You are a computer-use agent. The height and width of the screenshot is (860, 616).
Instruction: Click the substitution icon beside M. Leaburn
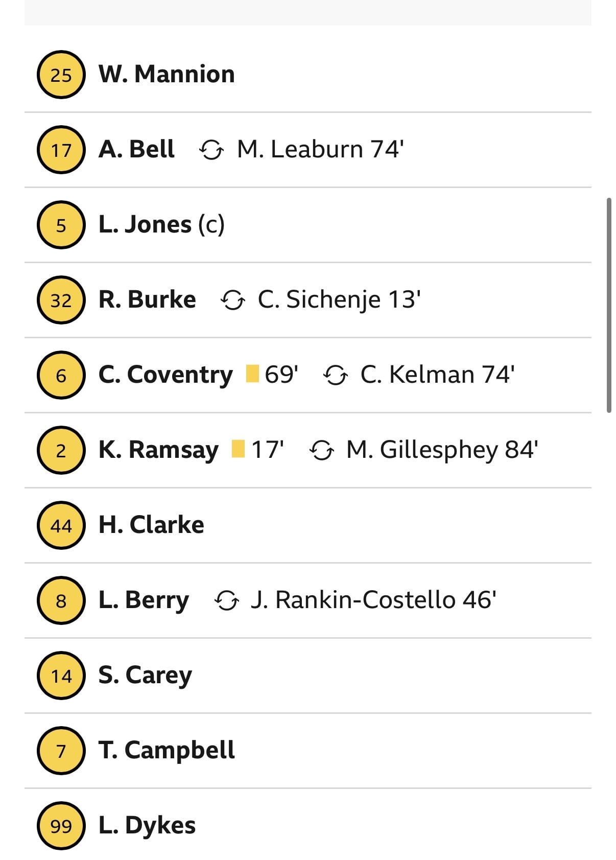tap(211, 150)
